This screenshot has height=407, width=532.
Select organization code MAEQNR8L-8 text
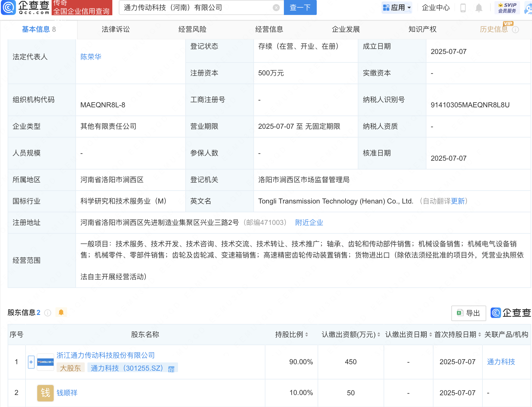point(103,105)
